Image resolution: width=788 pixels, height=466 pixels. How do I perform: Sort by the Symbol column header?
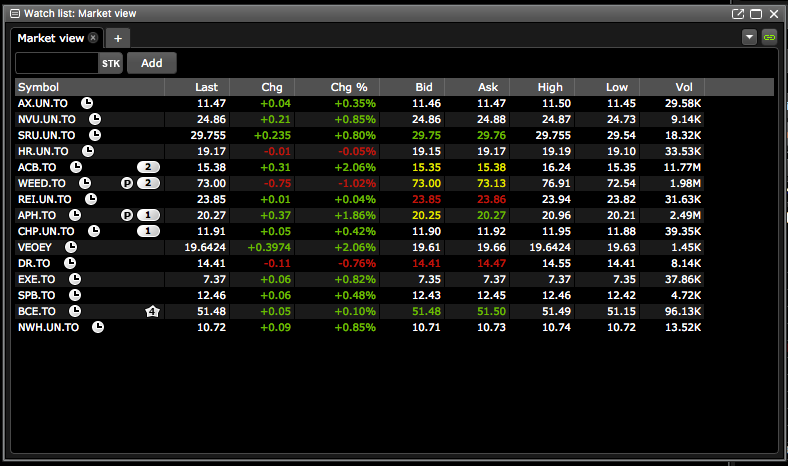click(90, 87)
